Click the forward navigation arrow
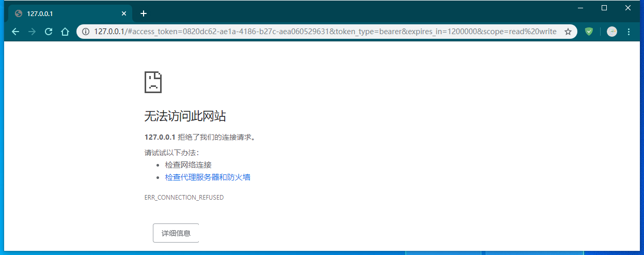The image size is (644, 255). [x=32, y=32]
